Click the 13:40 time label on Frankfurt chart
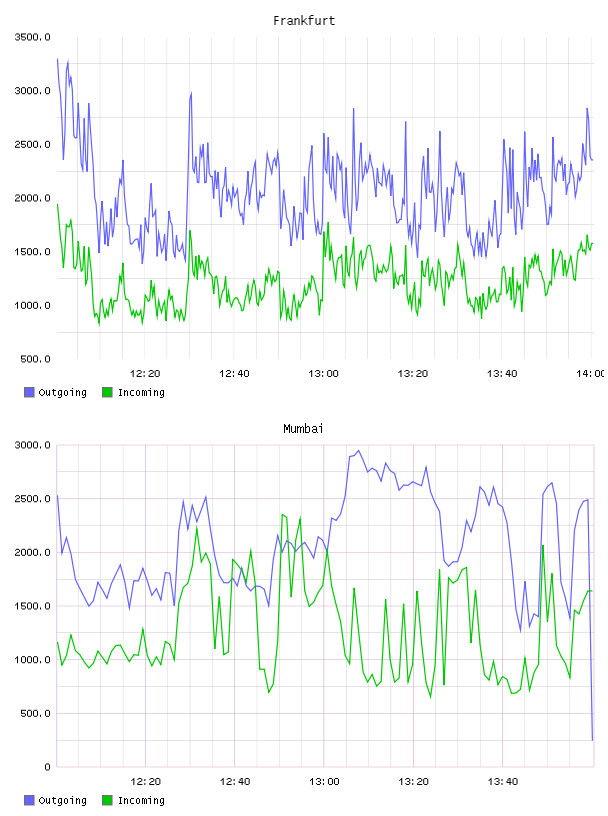The height and width of the screenshot is (816, 608). (502, 374)
